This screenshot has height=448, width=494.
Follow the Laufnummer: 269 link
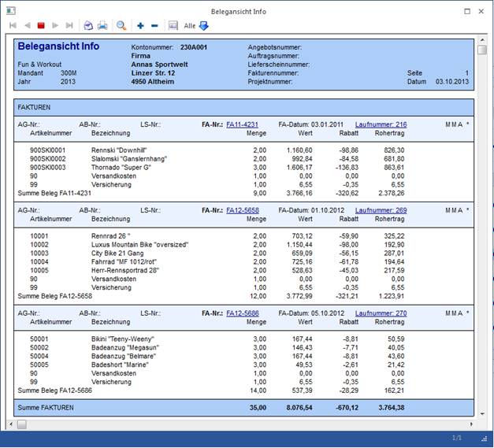tap(381, 211)
